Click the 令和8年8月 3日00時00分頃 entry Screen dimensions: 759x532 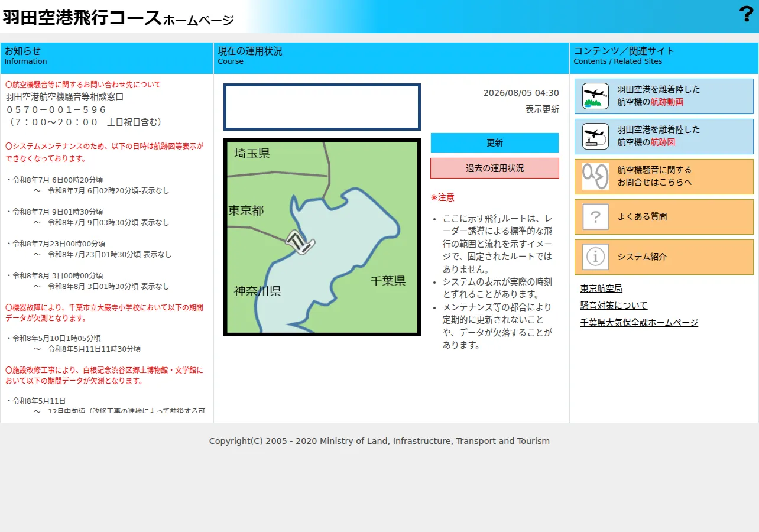pyautogui.click(x=54, y=275)
